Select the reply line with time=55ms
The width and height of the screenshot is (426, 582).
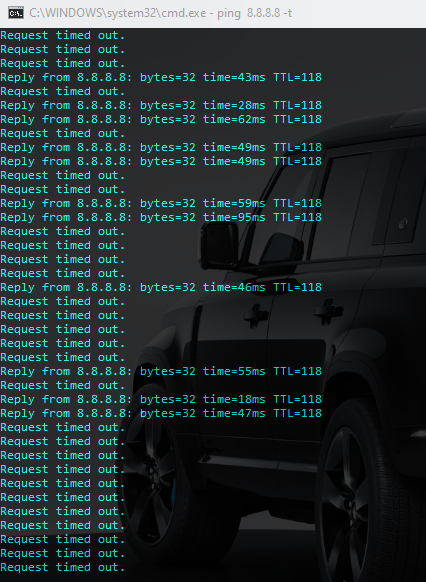click(x=161, y=371)
